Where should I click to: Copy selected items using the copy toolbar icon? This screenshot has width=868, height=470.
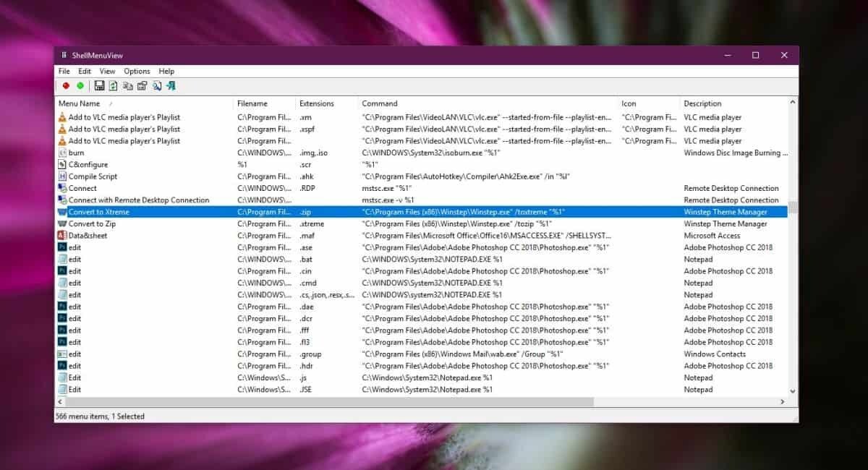click(127, 85)
